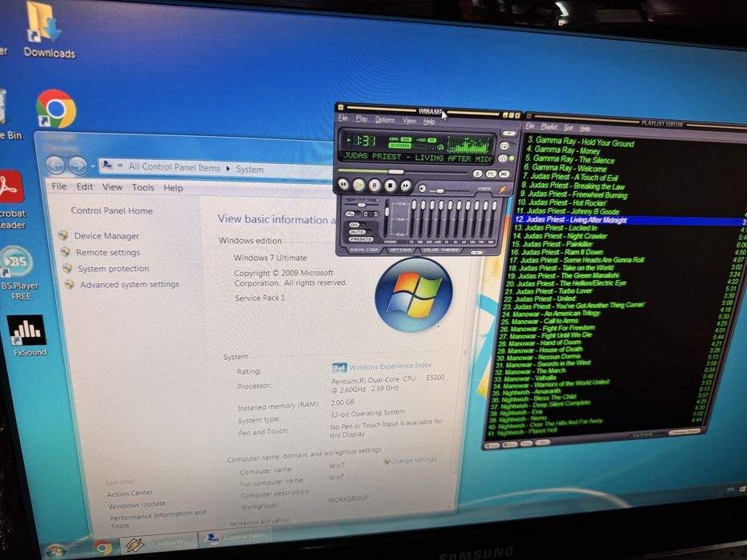Toggle the equalizer AUTO button
The height and width of the screenshot is (560, 747).
click(x=357, y=232)
